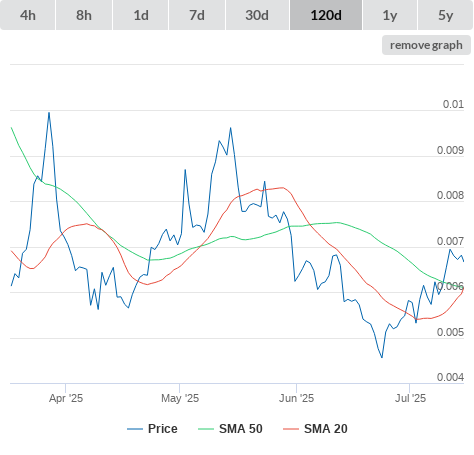
Task: Click the green SMA 50 legend swatch
Action: pos(206,429)
